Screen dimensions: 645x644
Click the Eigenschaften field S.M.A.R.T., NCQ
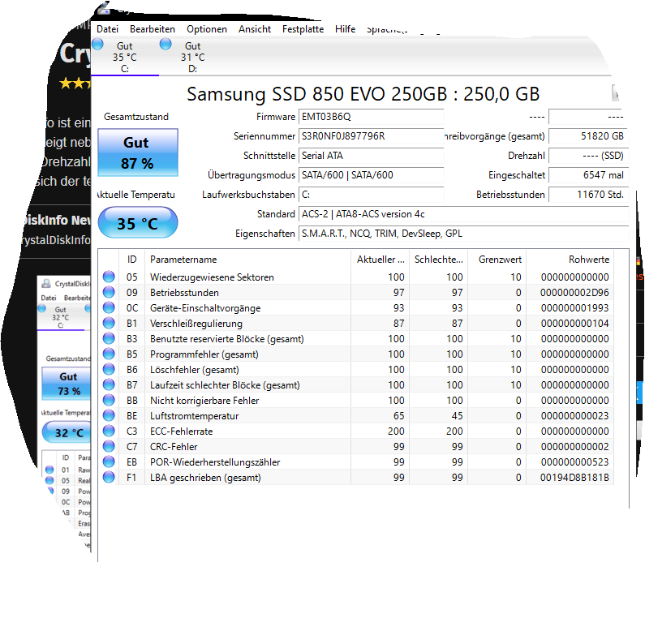click(x=463, y=234)
